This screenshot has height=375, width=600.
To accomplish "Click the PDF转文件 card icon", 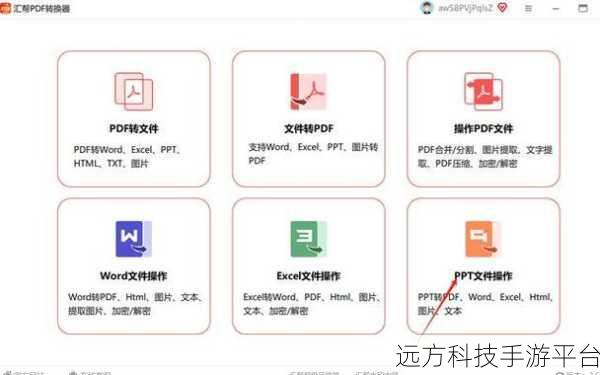I will [x=134, y=92].
